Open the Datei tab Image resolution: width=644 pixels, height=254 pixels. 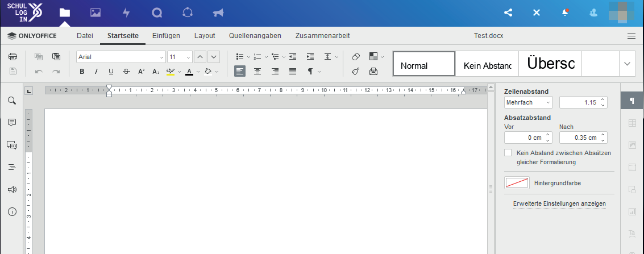[x=85, y=36]
